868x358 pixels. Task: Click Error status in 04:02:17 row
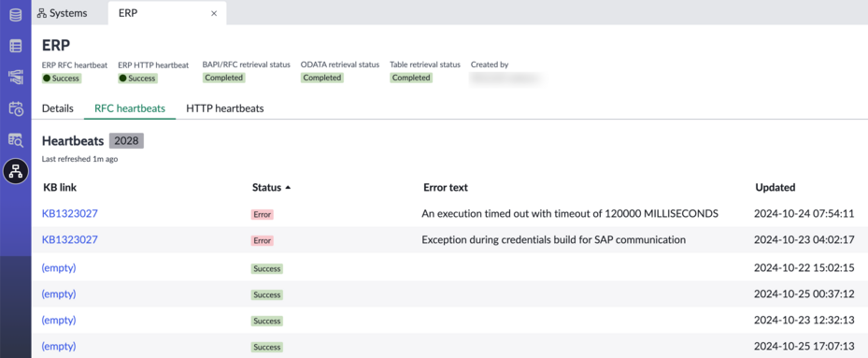pos(263,240)
